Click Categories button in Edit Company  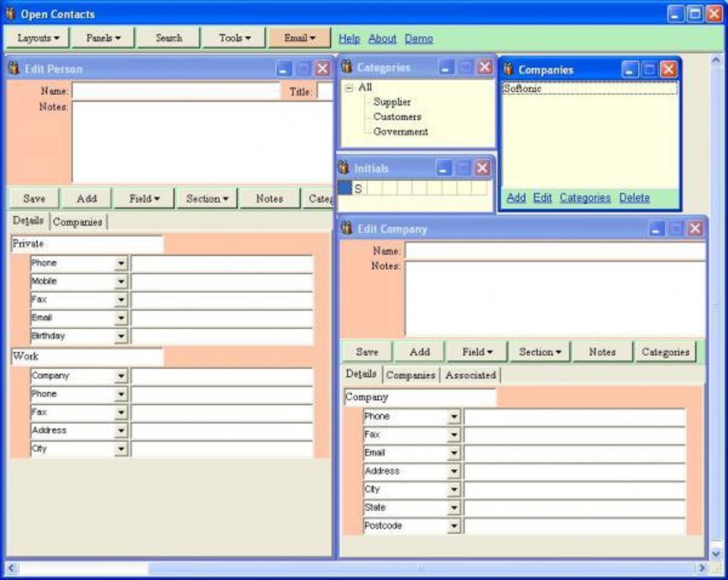665,352
